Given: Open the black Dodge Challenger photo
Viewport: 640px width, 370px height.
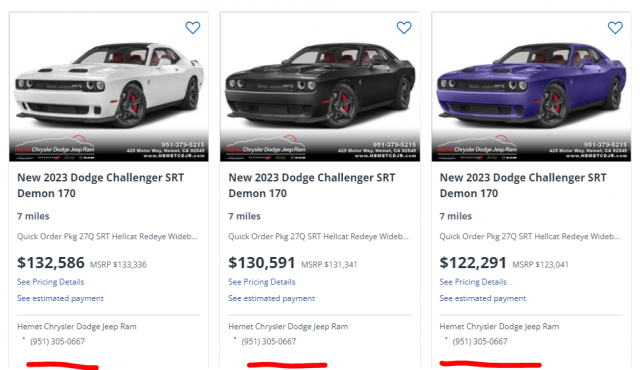Looking at the screenshot, I should point(320,87).
